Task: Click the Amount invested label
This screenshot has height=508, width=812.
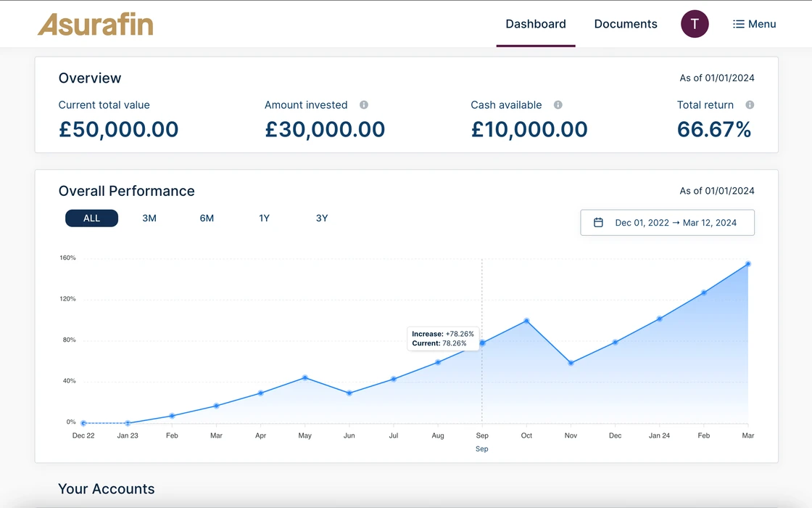Action: 306,105
